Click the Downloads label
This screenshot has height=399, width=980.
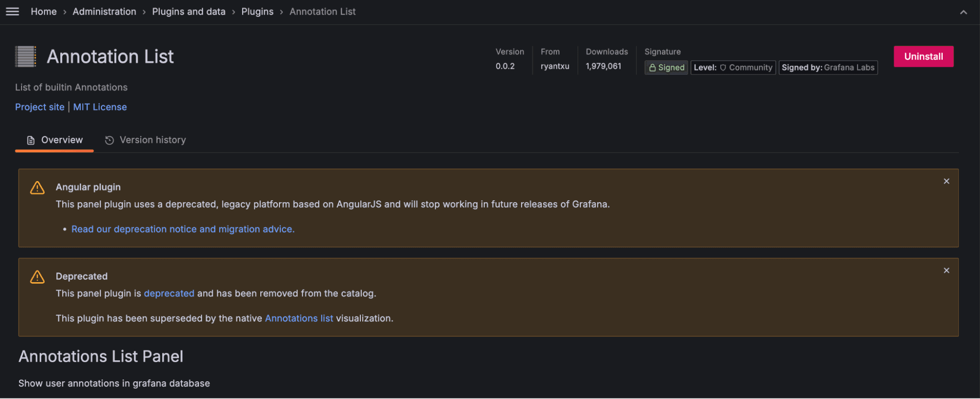(607, 52)
